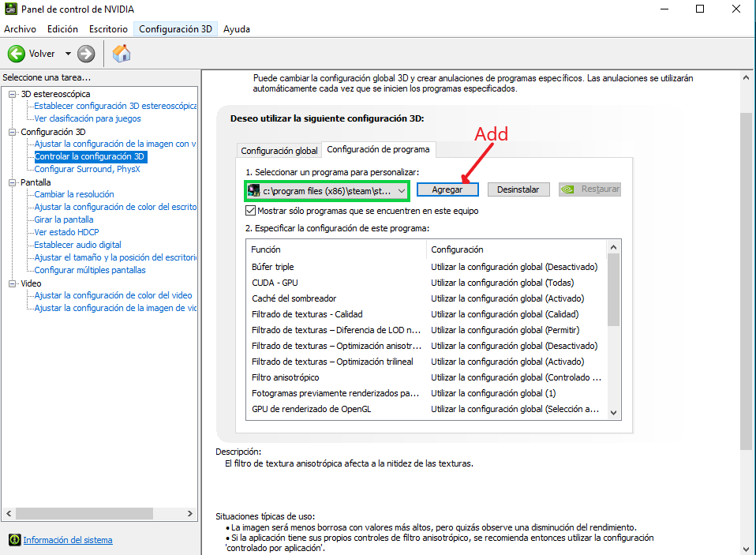Open Ver clasificación para juegos

coord(88,118)
